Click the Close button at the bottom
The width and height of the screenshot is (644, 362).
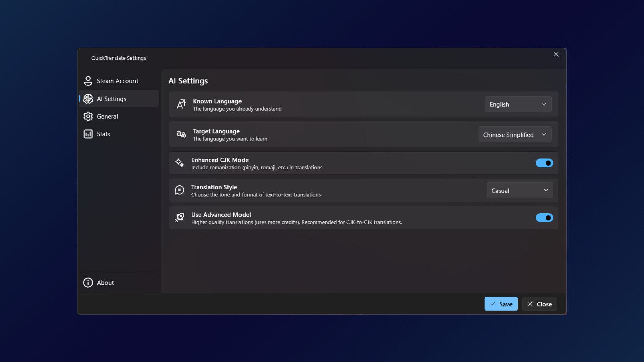pyautogui.click(x=539, y=304)
